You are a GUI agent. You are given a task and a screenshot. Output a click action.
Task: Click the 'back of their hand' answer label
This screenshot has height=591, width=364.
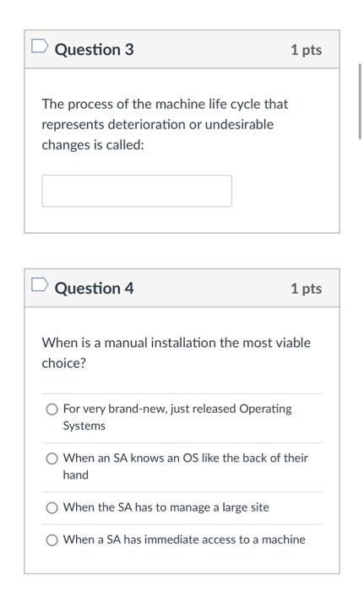coord(185,467)
